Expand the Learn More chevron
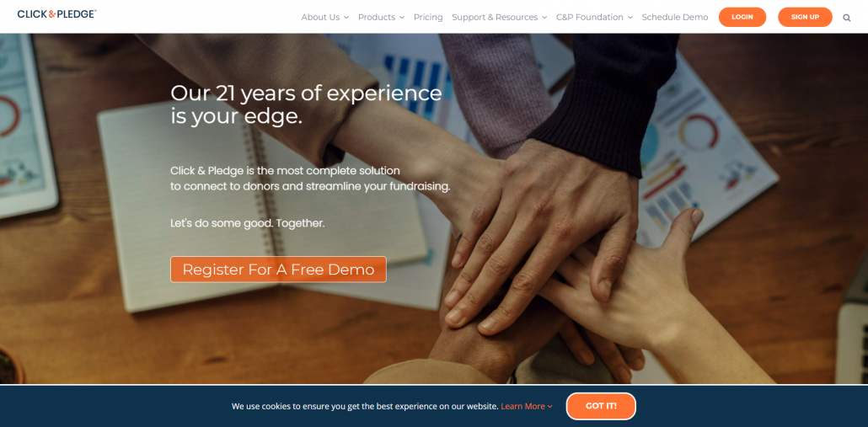This screenshot has height=427, width=868. tap(549, 407)
